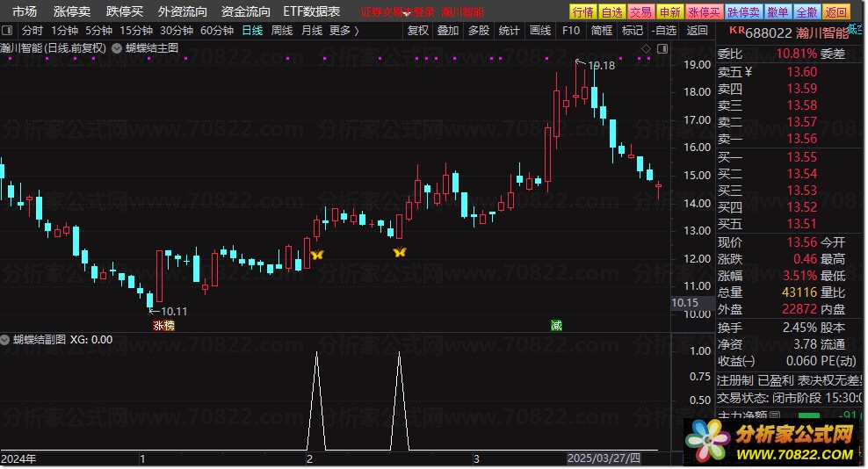This screenshot has width=868, height=469.
Task: Click the 画线 drawing tool option
Action: 540,31
